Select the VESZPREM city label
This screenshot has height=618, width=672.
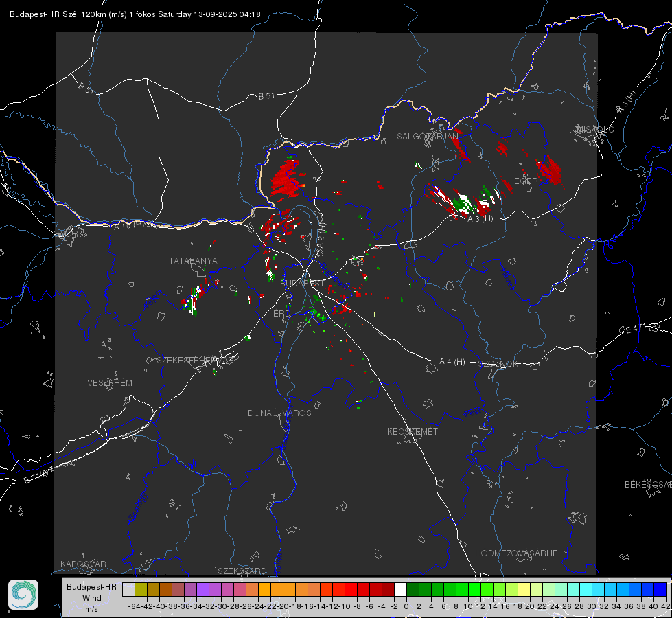(x=110, y=383)
